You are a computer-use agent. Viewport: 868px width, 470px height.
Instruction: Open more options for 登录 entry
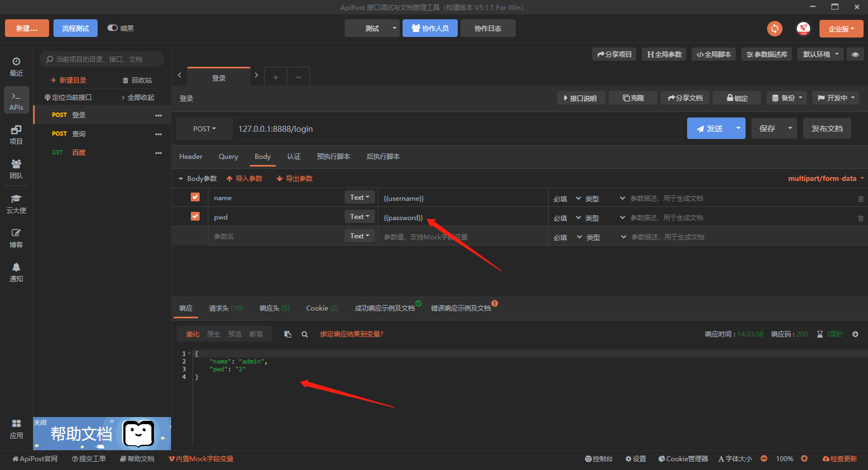click(x=159, y=115)
